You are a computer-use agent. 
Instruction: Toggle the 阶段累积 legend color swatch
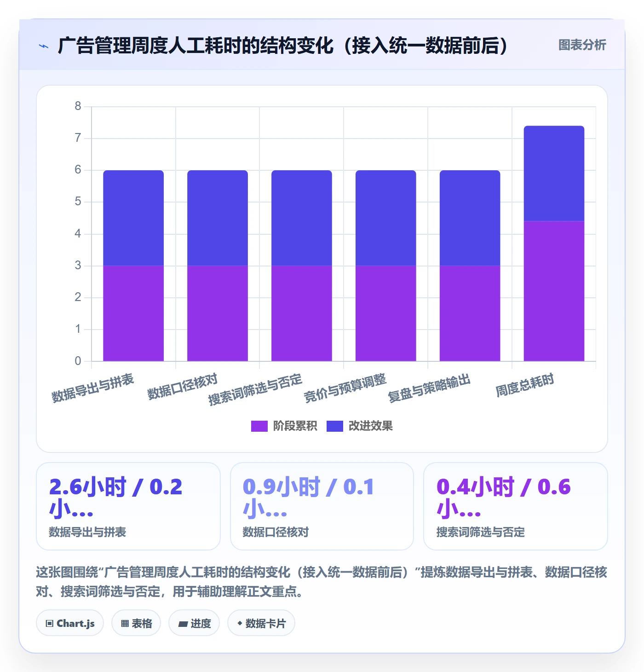(x=259, y=426)
